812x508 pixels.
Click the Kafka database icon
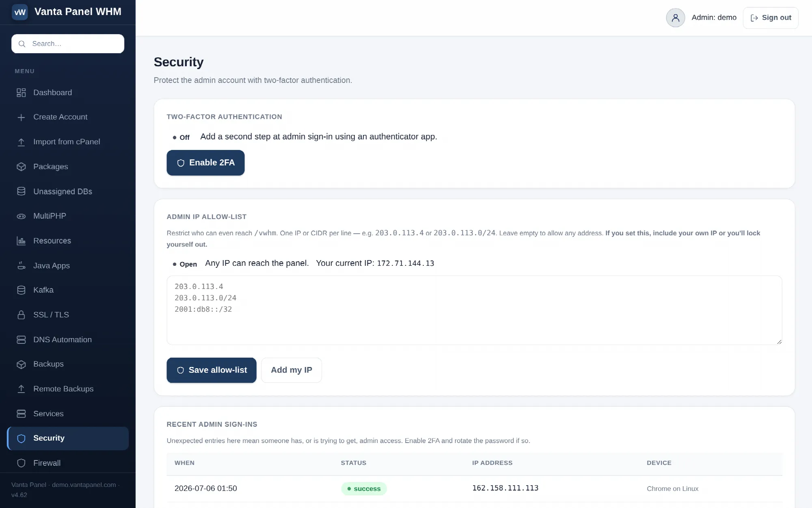(x=21, y=290)
